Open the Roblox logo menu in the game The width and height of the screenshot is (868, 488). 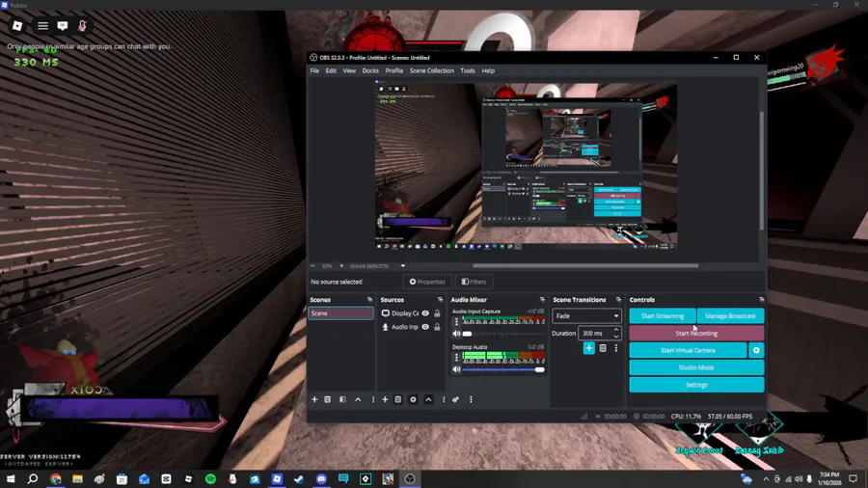click(17, 26)
